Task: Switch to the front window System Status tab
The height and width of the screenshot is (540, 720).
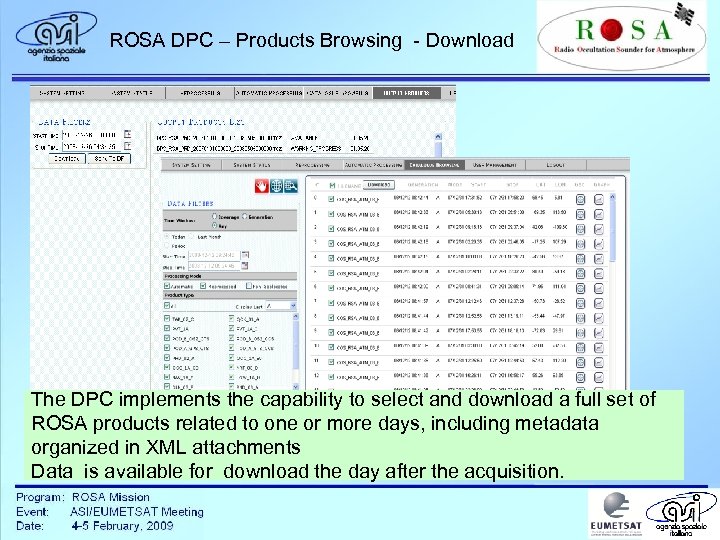Action: click(x=251, y=165)
